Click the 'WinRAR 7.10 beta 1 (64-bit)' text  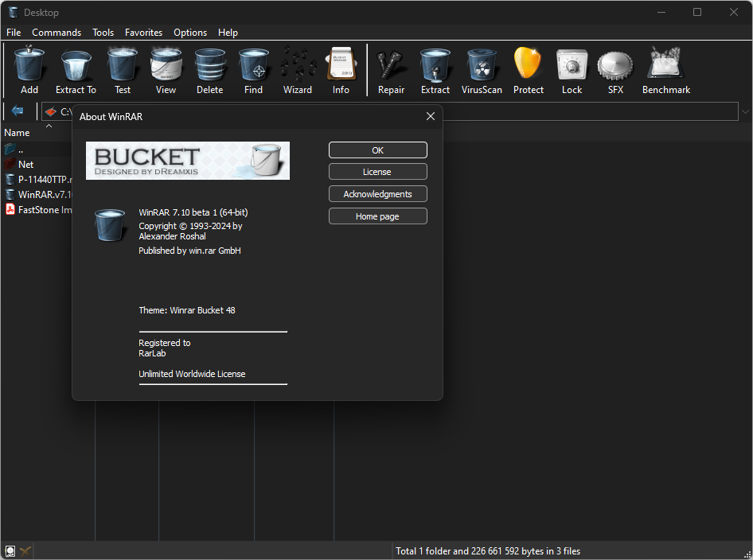coord(193,212)
